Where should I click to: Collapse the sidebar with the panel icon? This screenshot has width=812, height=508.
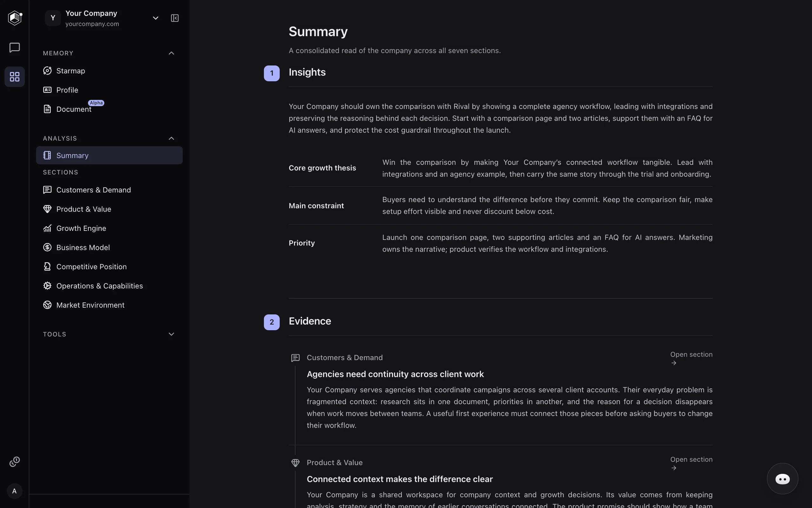tap(174, 18)
